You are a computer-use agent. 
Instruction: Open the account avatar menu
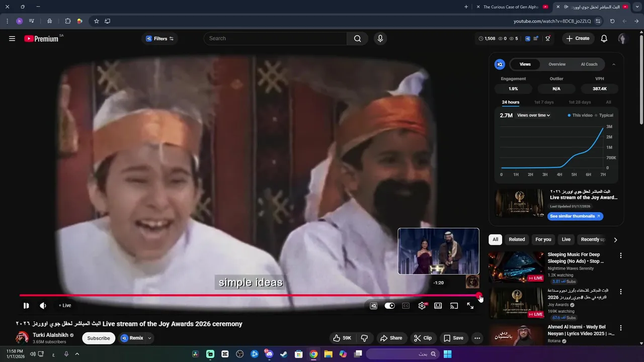point(622,39)
